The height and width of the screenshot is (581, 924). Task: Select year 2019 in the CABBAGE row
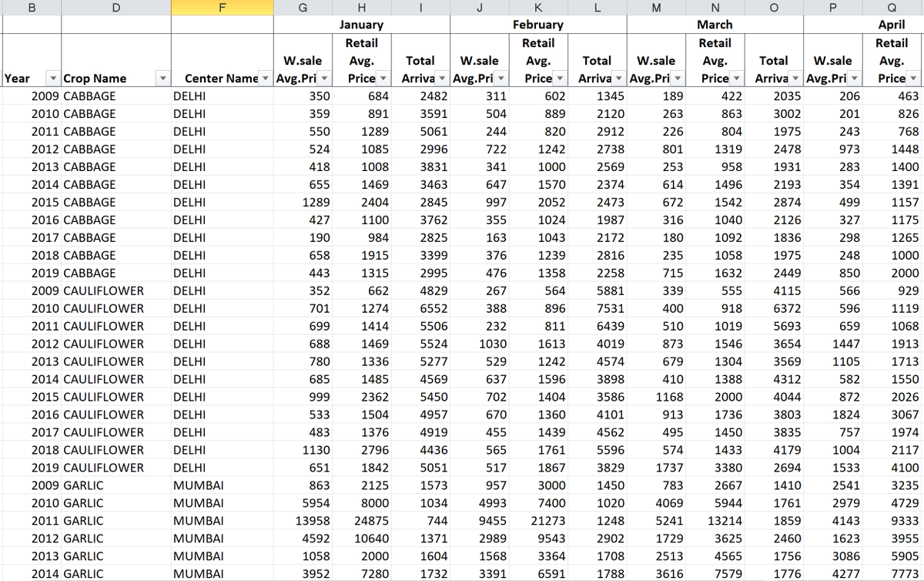(x=31, y=273)
